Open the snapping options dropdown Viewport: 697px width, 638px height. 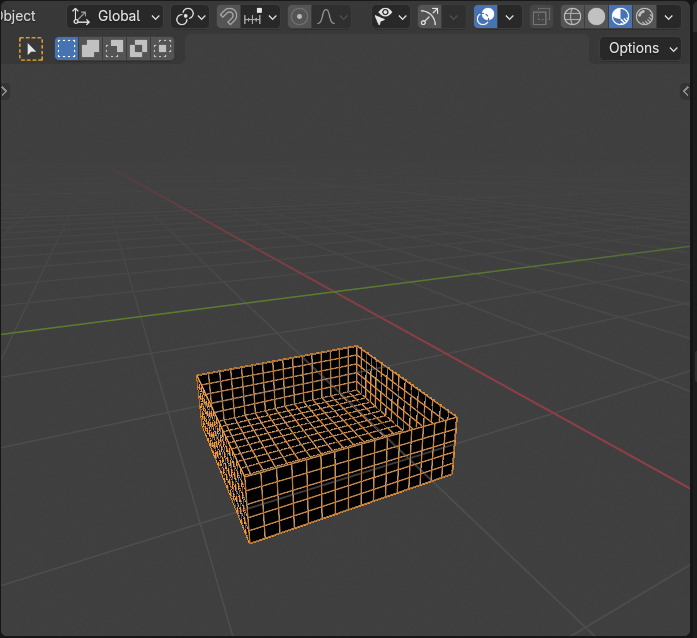[260, 17]
